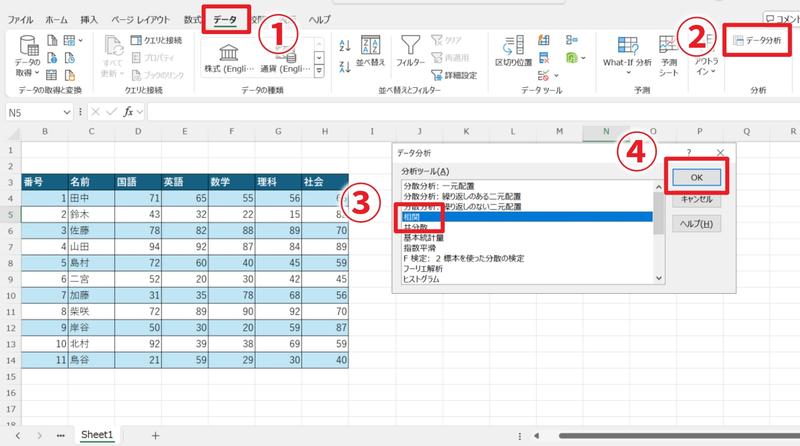Sort ascending with the A→Z icon
800x446 pixels.
point(345,45)
